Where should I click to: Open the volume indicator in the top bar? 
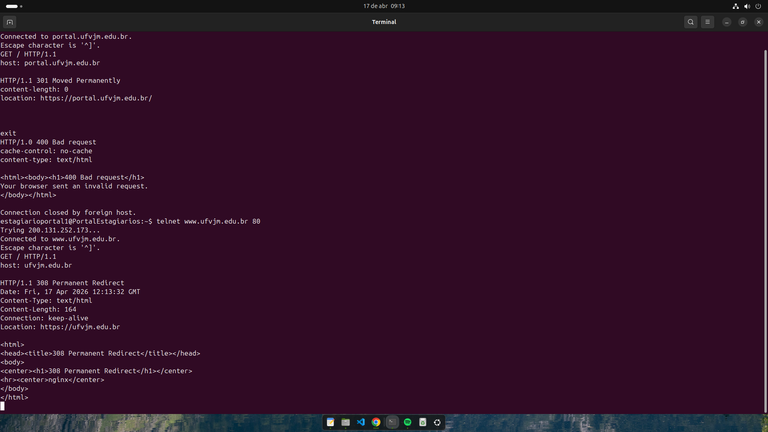coord(747,6)
